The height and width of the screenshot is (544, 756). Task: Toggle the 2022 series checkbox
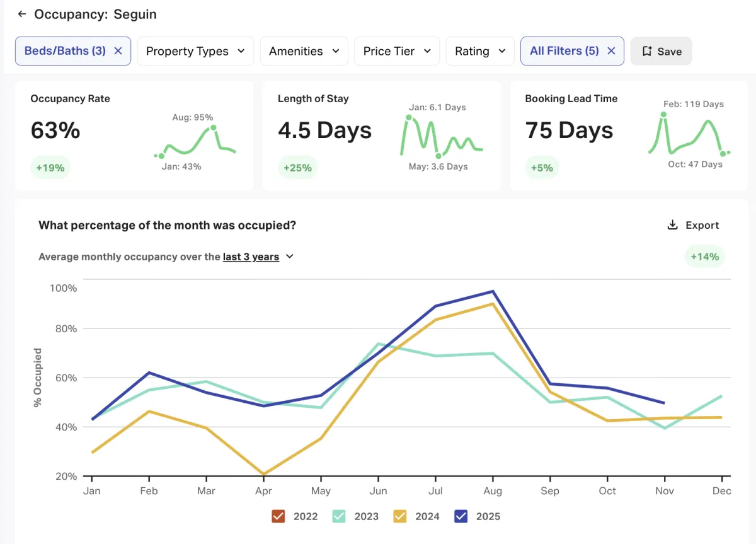[x=278, y=516]
